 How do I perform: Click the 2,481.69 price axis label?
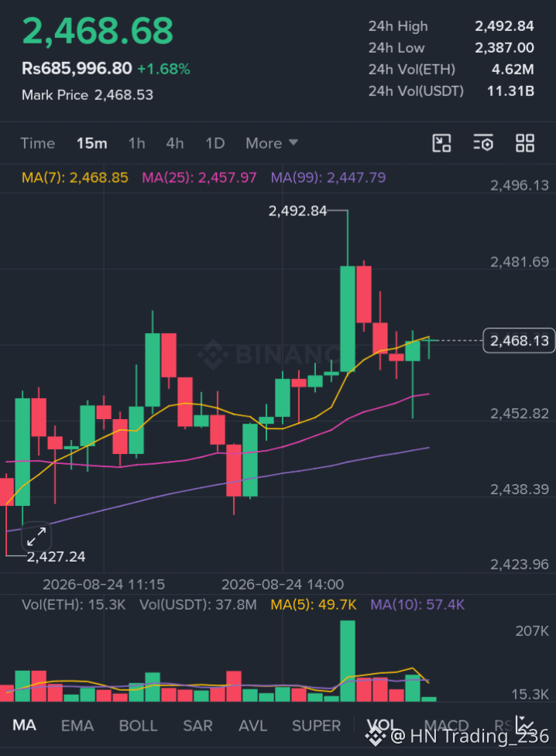click(520, 263)
